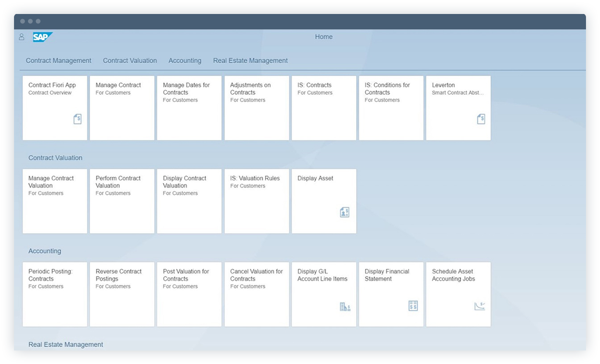
Task: Click the Contract Valuation section header
Action: coord(55,158)
